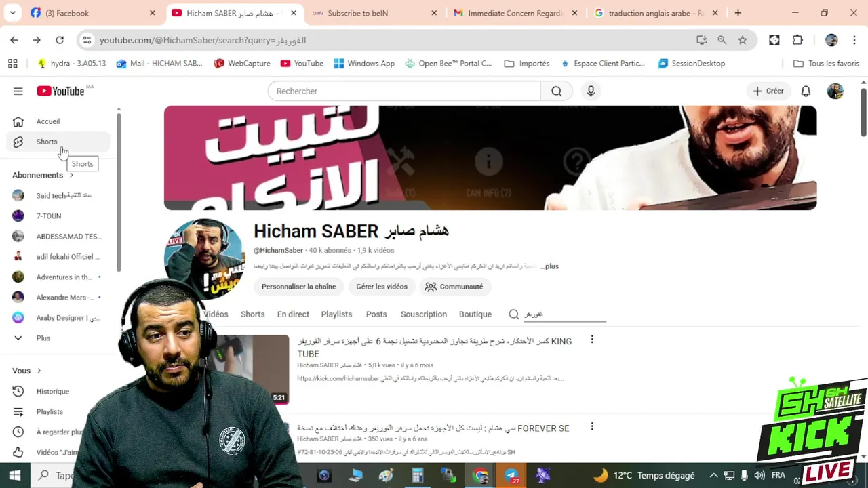Screen dimensions: 868x488
Task: Open the Chrome extensions puzzle icon
Action: pyautogui.click(x=797, y=40)
